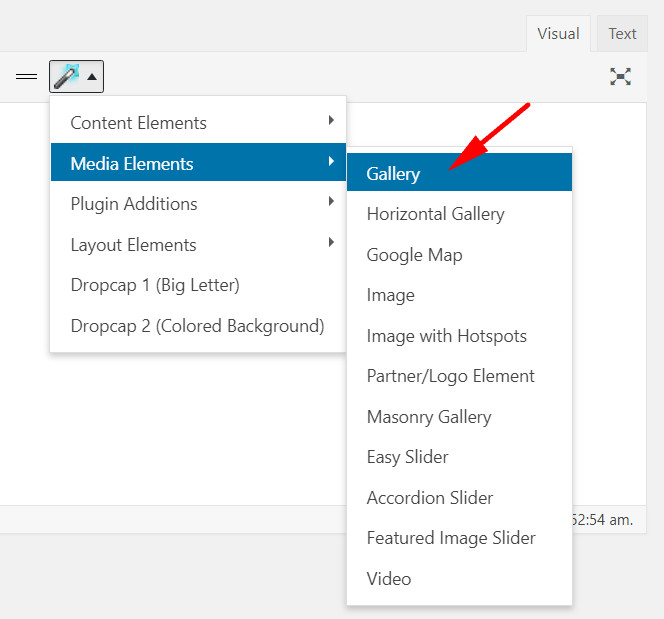Click the horizontal line toolbar icon
The image size is (664, 619).
point(26,77)
